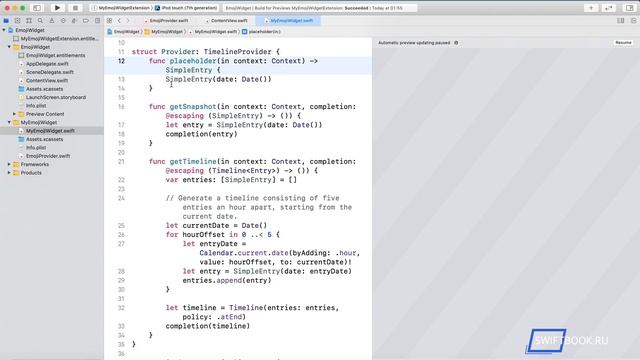640x360 pixels.
Task: Open the Project navigator tab
Action: [6, 20]
